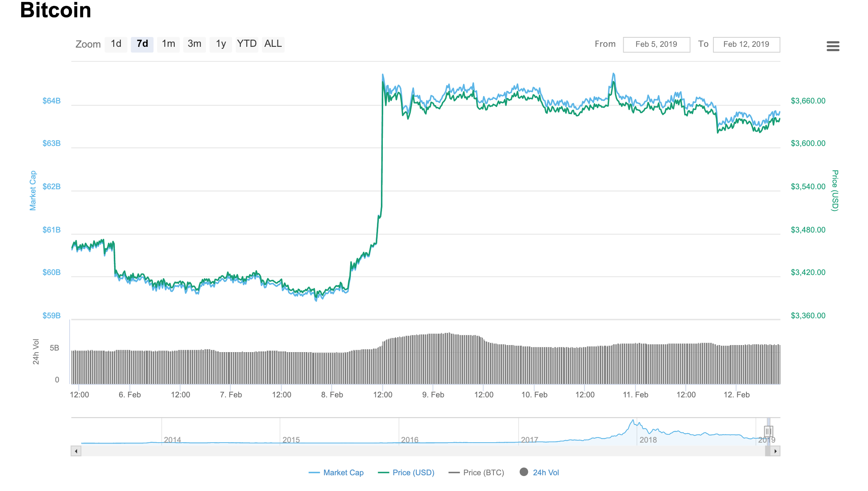
Task: Click the Bitcoin heading
Action: tap(55, 10)
